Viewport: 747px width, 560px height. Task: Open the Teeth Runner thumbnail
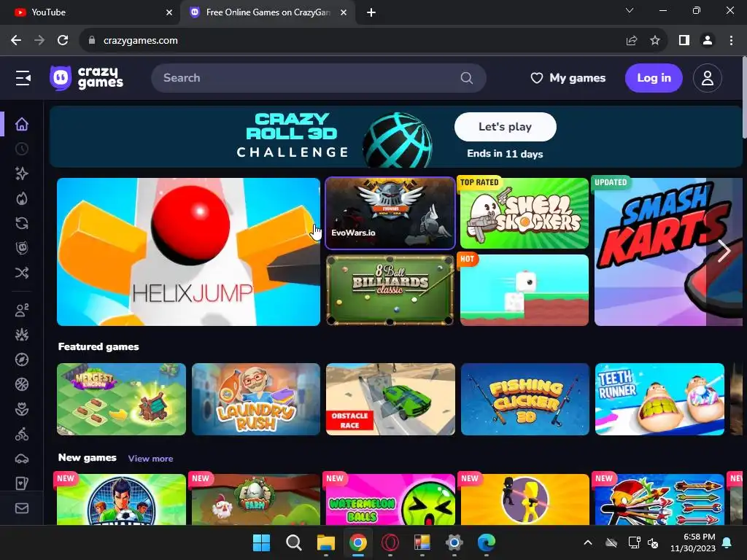[659, 399]
